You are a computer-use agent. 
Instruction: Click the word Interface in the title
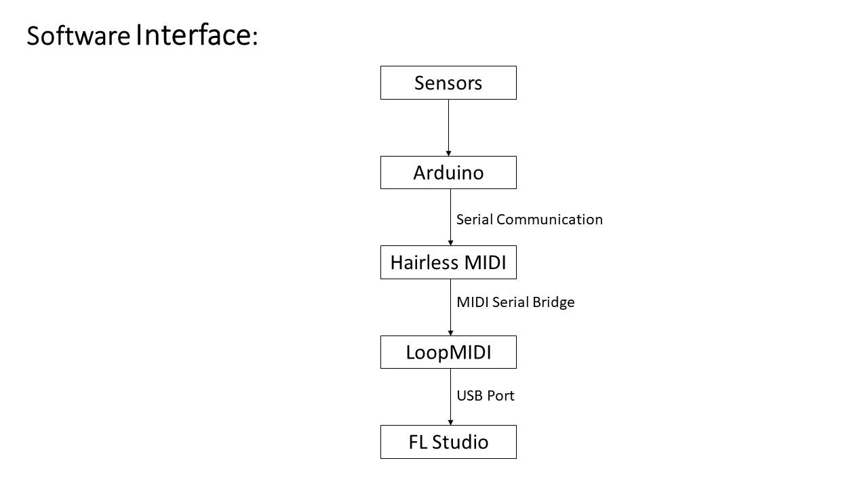tap(194, 35)
